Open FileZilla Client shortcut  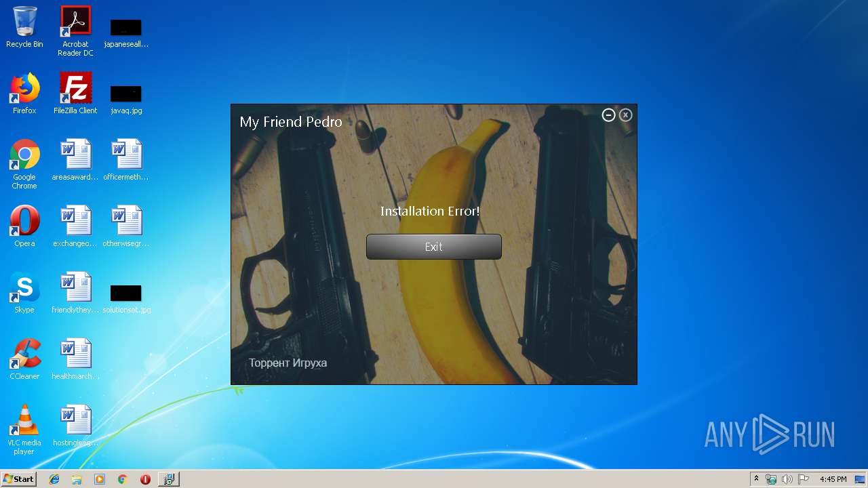coord(75,94)
